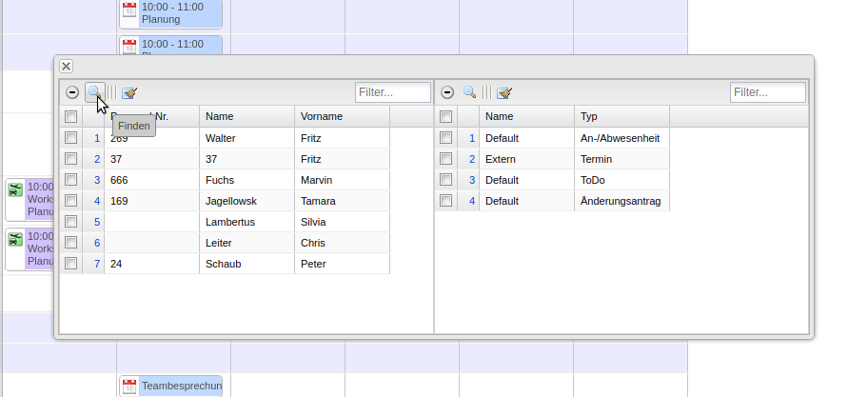This screenshot has width=868, height=397.
Task: Focus the left panel Filter text field
Action: click(x=392, y=92)
